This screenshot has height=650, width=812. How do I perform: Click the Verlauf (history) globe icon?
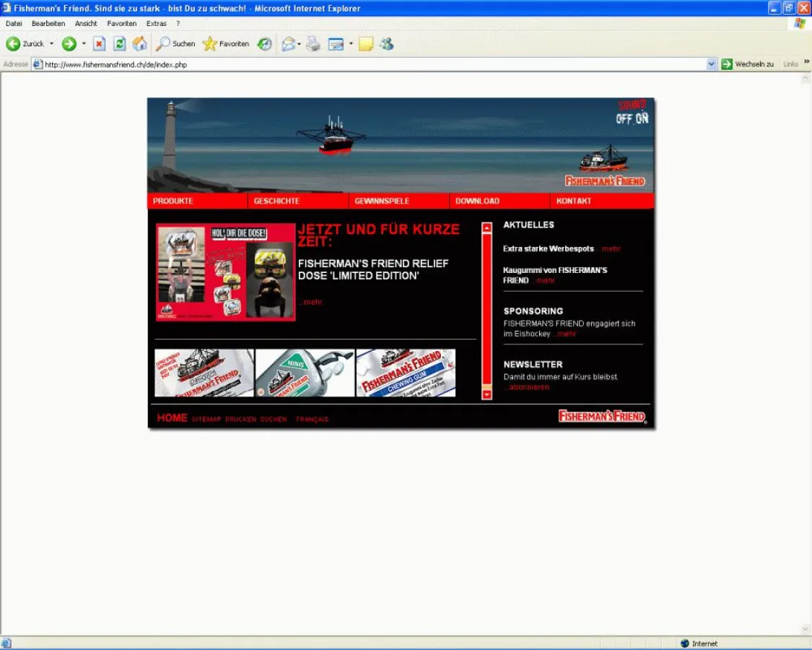point(264,43)
